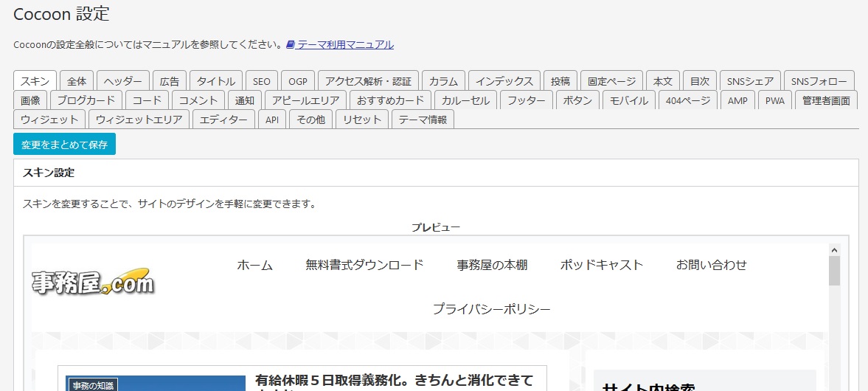
Task: Switch to the 全体 tab
Action: (77, 81)
